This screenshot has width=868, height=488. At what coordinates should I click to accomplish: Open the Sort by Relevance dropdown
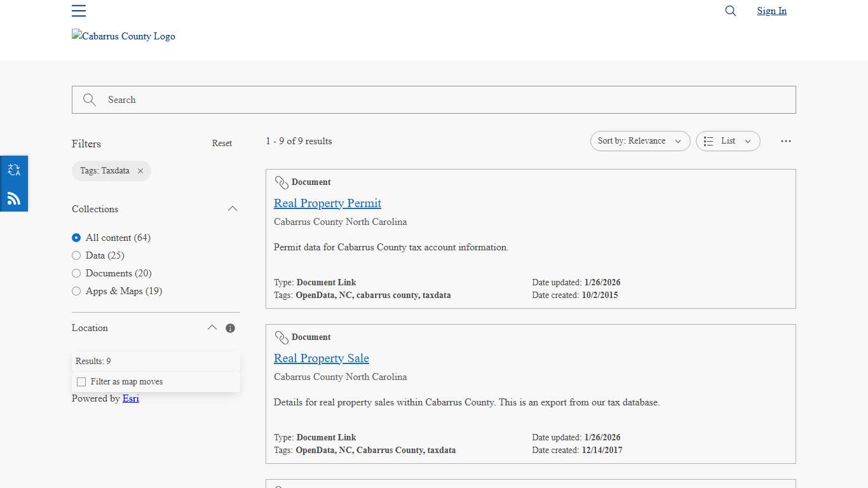pyautogui.click(x=640, y=141)
